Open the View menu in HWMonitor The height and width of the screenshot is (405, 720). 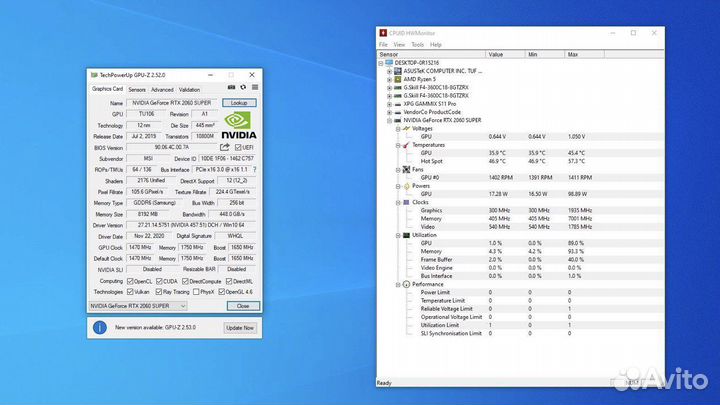399,45
